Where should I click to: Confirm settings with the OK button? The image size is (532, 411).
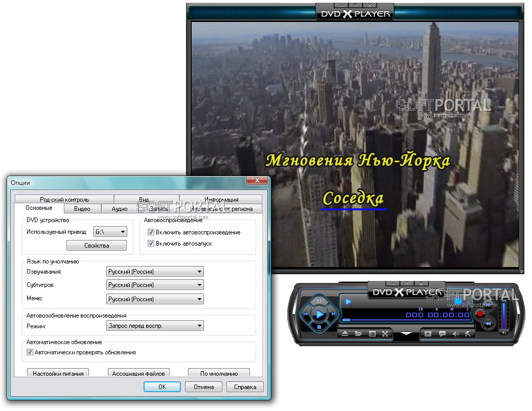click(162, 386)
